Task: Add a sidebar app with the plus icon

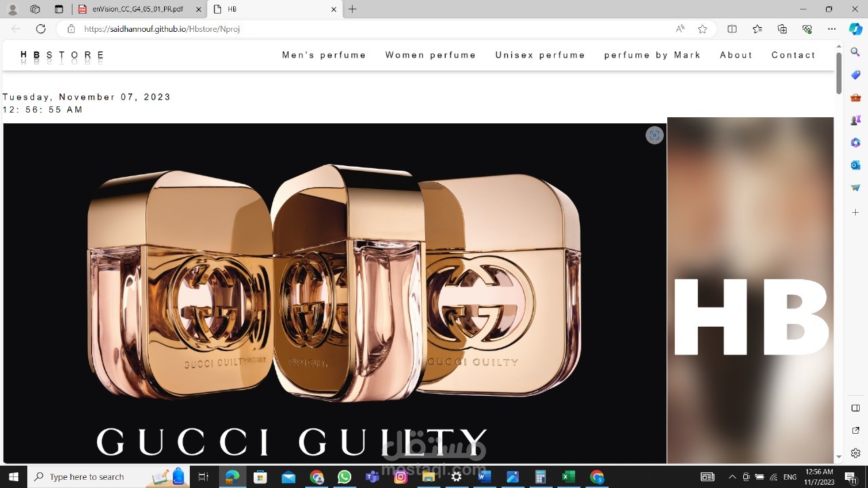Action: [856, 212]
